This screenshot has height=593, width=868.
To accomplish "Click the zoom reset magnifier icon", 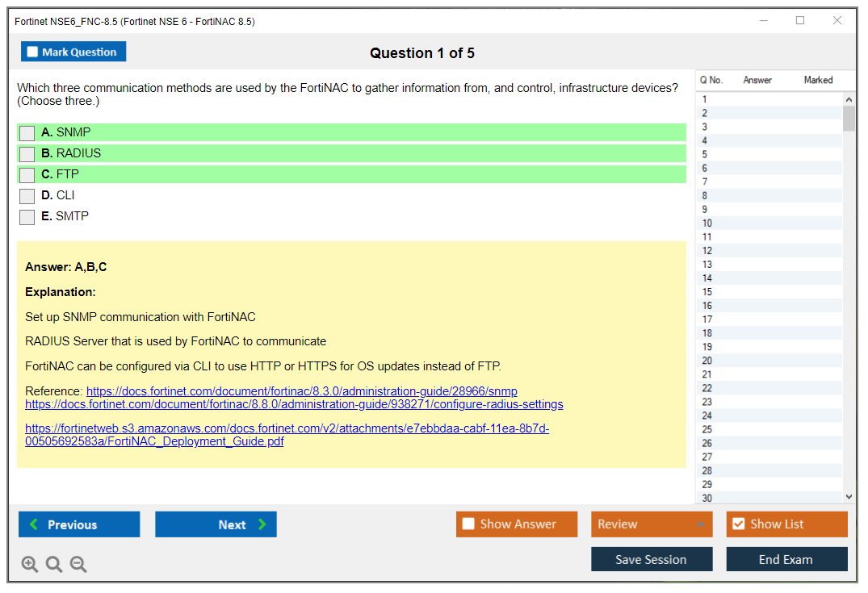I will 54,565.
